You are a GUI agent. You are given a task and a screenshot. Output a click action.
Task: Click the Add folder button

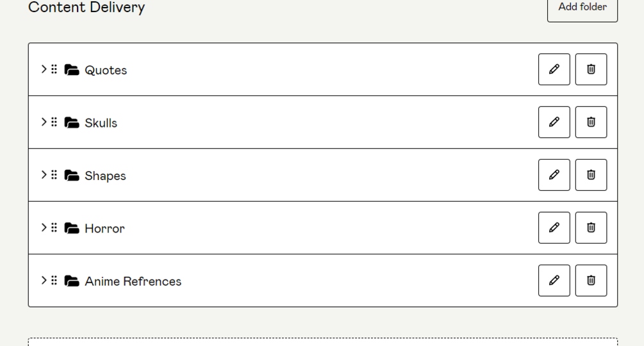(582, 8)
